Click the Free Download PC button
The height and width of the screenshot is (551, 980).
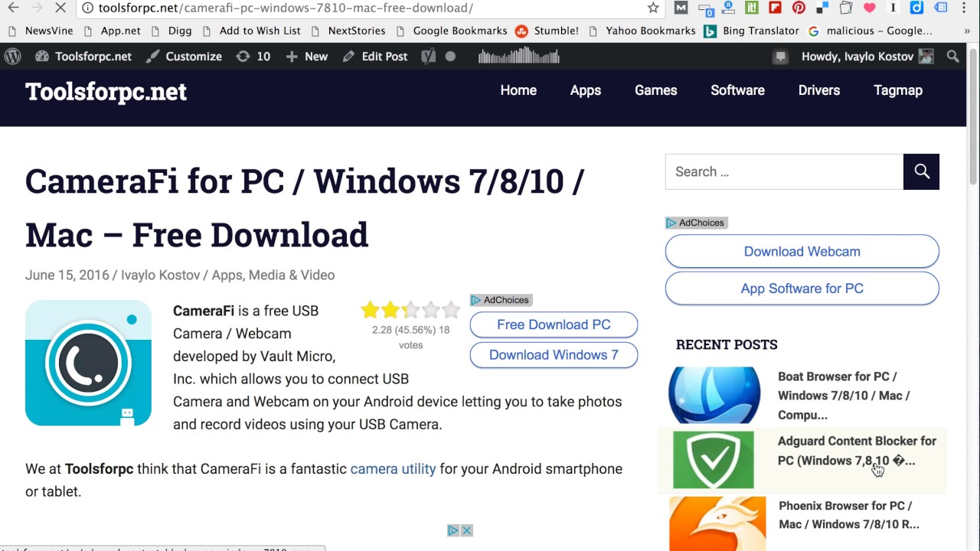pos(554,324)
